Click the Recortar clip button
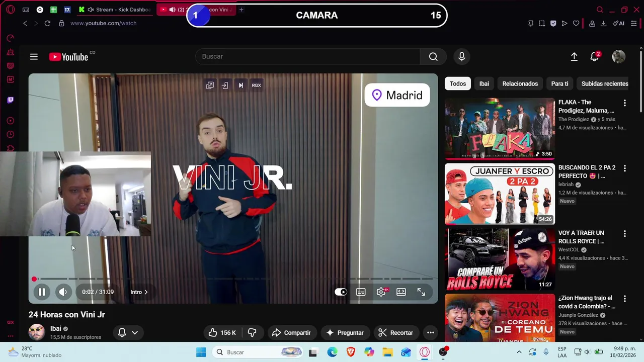Viewport: 644px width, 362px height. pos(396,332)
